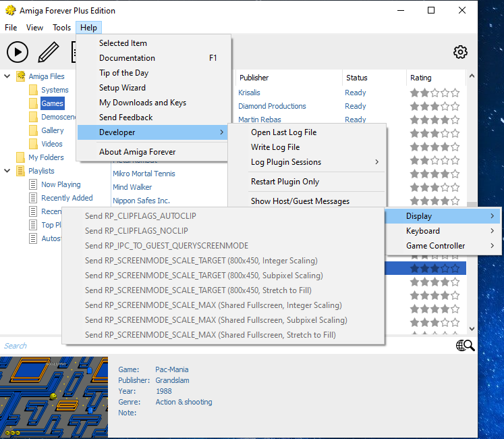Click the Playlists list icon

(x=20, y=171)
